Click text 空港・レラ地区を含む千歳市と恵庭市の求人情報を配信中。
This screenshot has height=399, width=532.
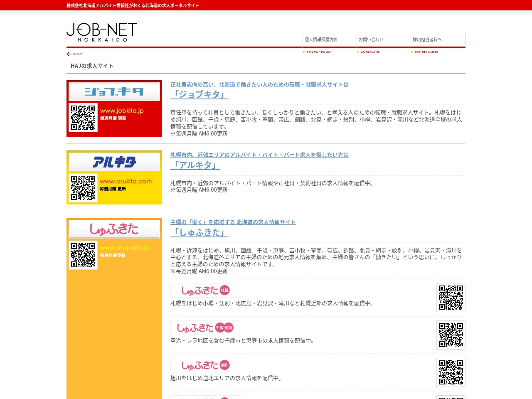[x=243, y=341]
